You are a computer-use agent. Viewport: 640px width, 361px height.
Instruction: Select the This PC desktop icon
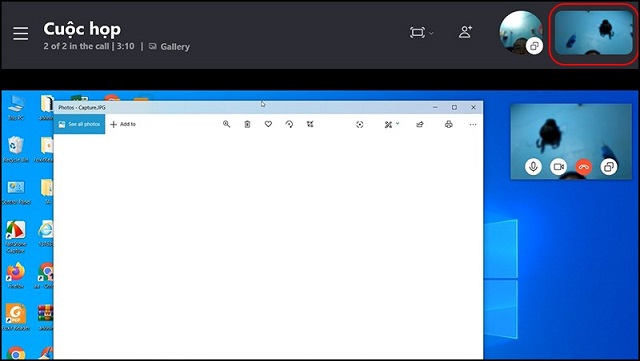tap(16, 108)
